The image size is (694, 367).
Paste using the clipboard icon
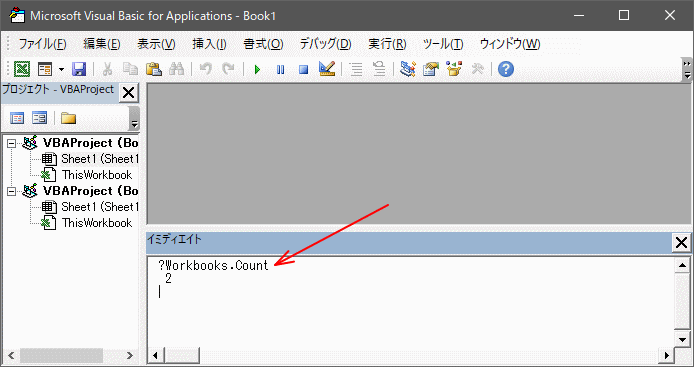click(153, 69)
